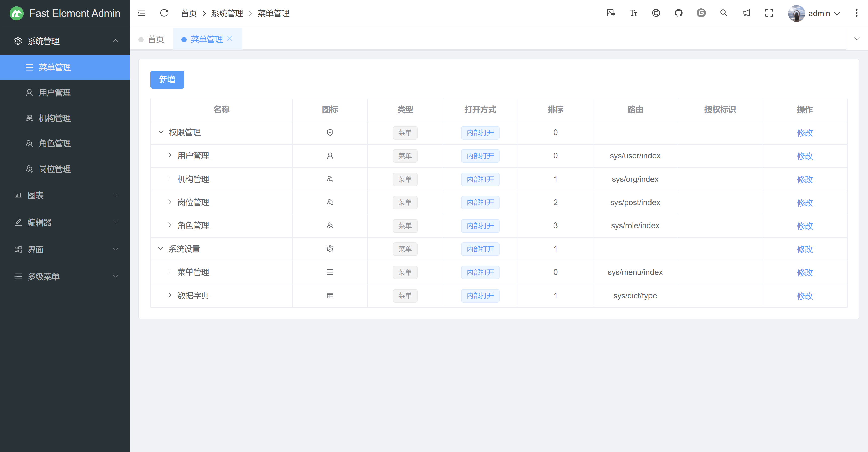This screenshot has height=452, width=868.
Task: Open the font size Tt icon
Action: point(633,13)
